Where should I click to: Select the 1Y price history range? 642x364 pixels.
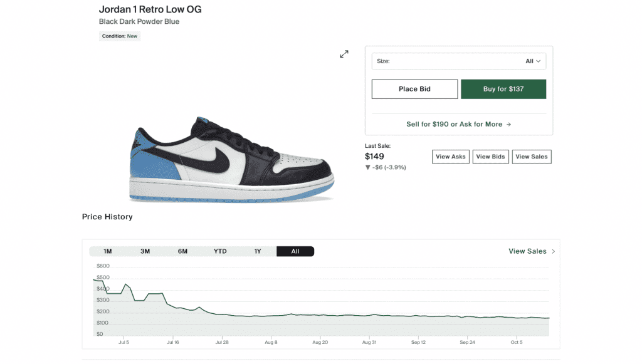click(x=258, y=251)
